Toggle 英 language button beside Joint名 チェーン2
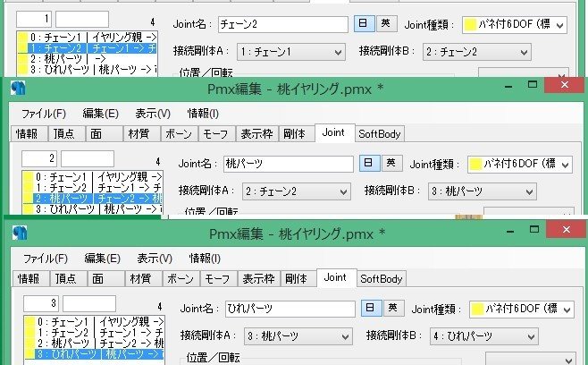This screenshot has width=588, height=365. pos(386,23)
